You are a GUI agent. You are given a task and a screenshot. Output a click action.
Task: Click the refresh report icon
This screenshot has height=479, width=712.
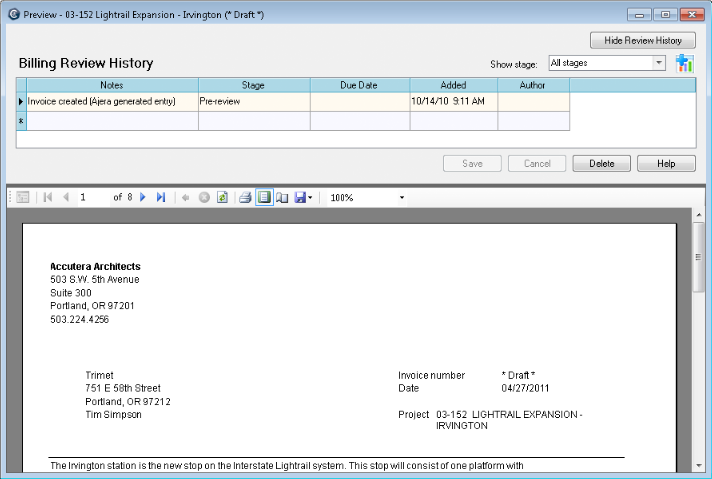click(x=222, y=198)
